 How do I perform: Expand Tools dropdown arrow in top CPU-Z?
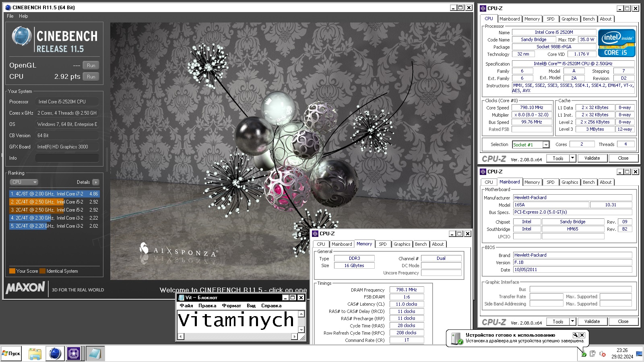click(572, 158)
